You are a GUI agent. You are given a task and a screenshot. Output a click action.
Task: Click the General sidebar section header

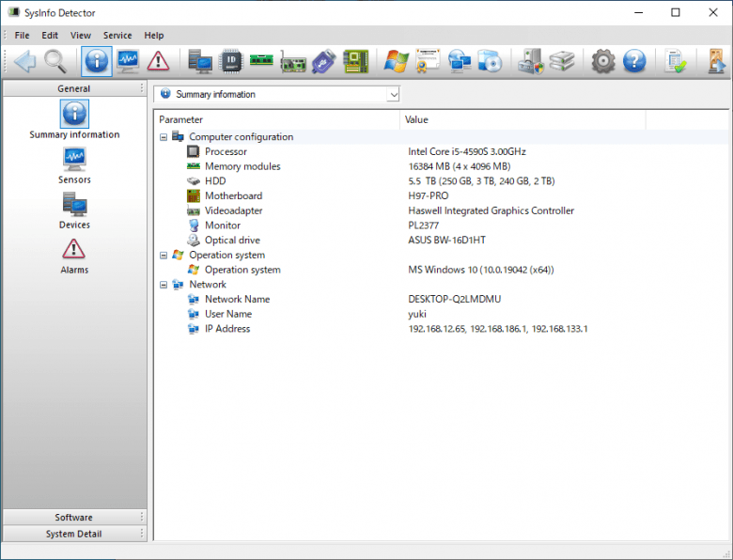(74, 88)
